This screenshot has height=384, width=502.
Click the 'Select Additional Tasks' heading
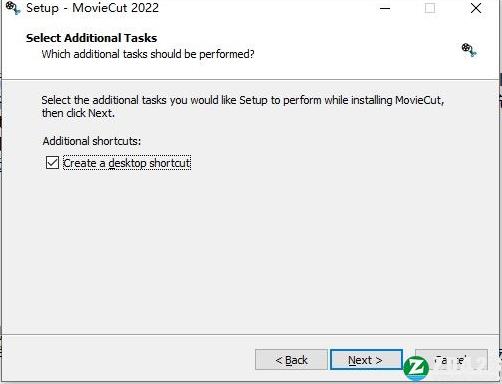tap(91, 38)
